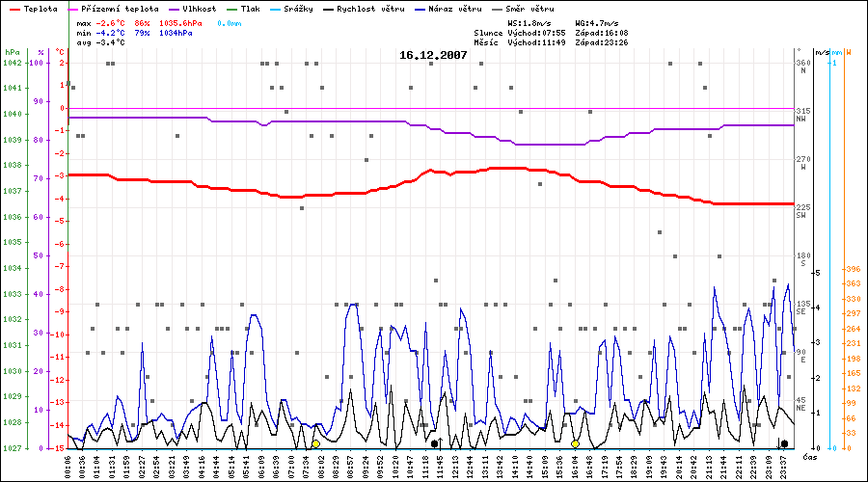
Task: Click the max temperature value -2.6°C
Action: tap(110, 23)
